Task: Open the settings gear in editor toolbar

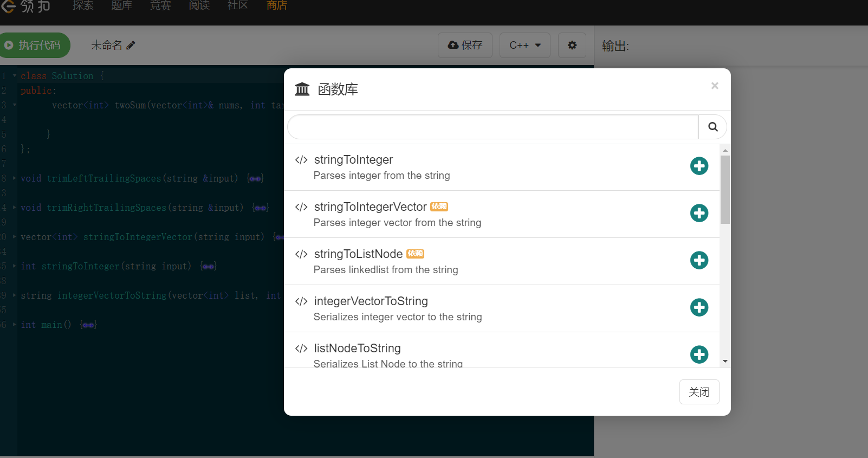Action: [x=572, y=45]
